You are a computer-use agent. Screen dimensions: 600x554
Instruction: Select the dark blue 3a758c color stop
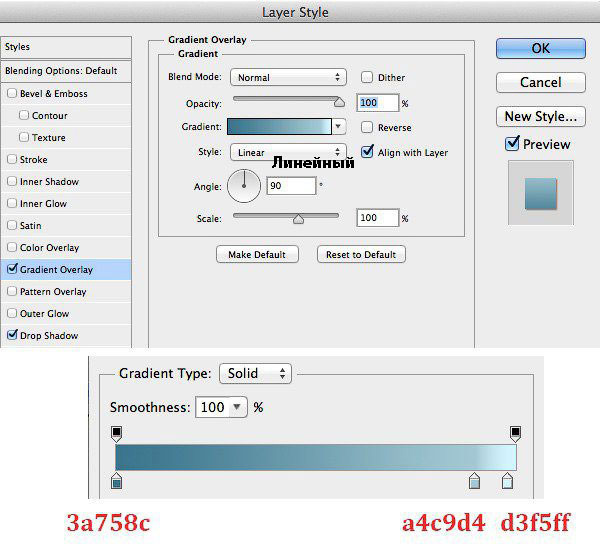click(x=116, y=481)
